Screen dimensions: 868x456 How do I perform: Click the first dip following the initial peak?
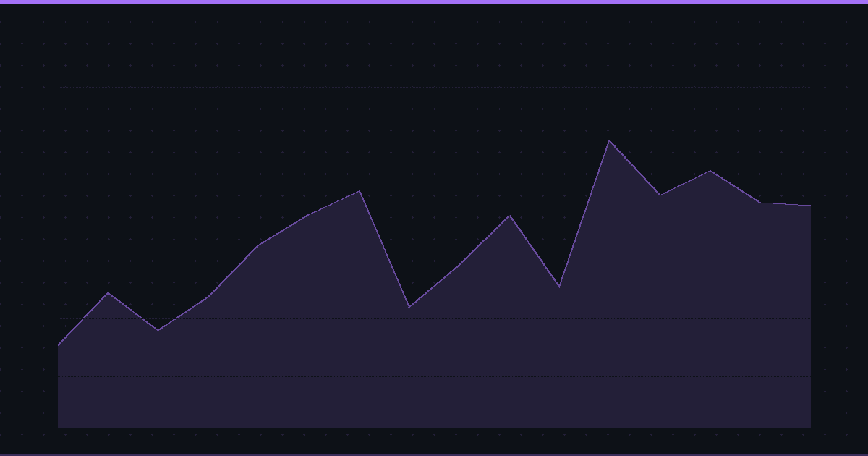point(158,331)
